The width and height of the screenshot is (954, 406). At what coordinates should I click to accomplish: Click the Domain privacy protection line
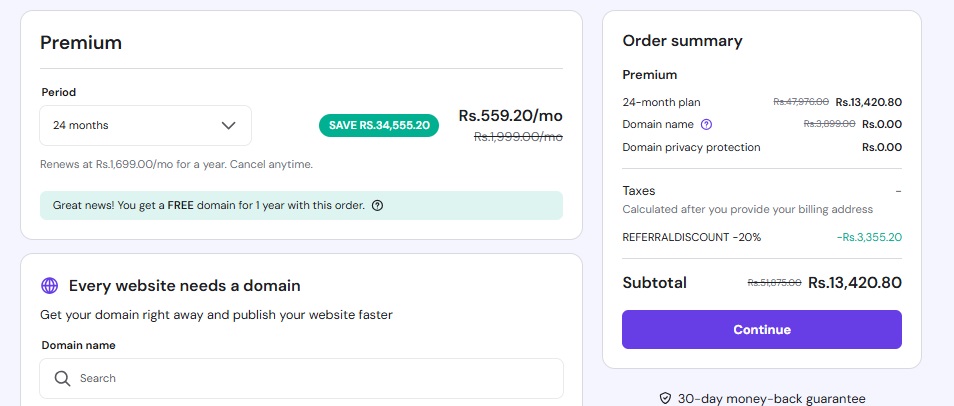691,147
